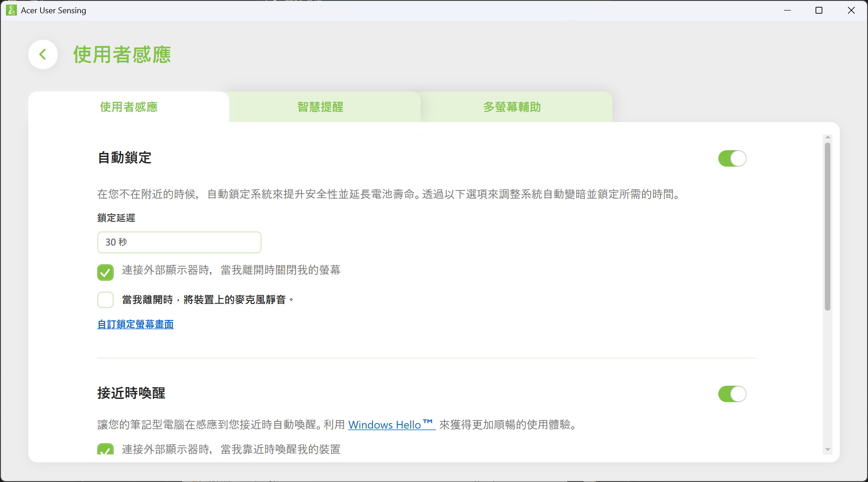Switch to the 智慧提醒 tab
Screen dimensions: 868x482
pyautogui.click(x=320, y=107)
